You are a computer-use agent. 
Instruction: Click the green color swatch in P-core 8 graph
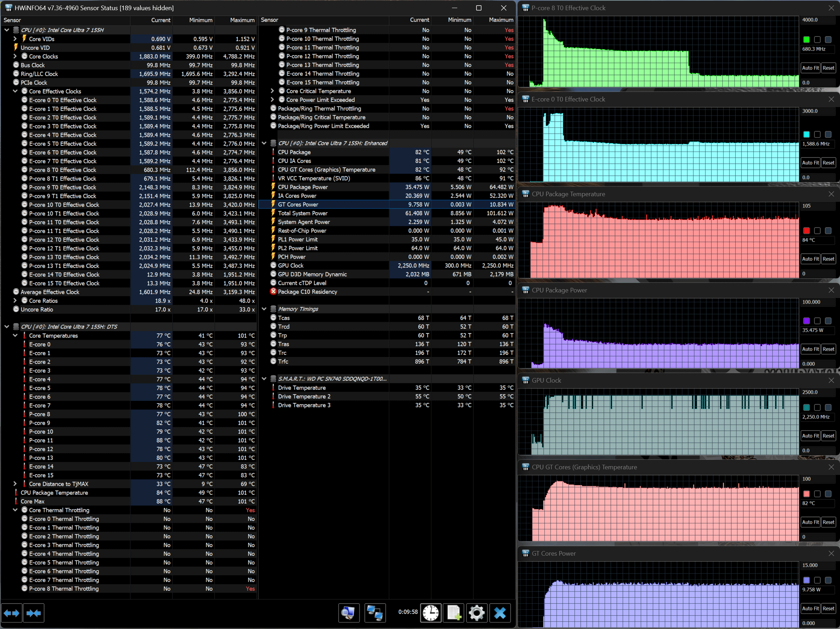point(807,39)
